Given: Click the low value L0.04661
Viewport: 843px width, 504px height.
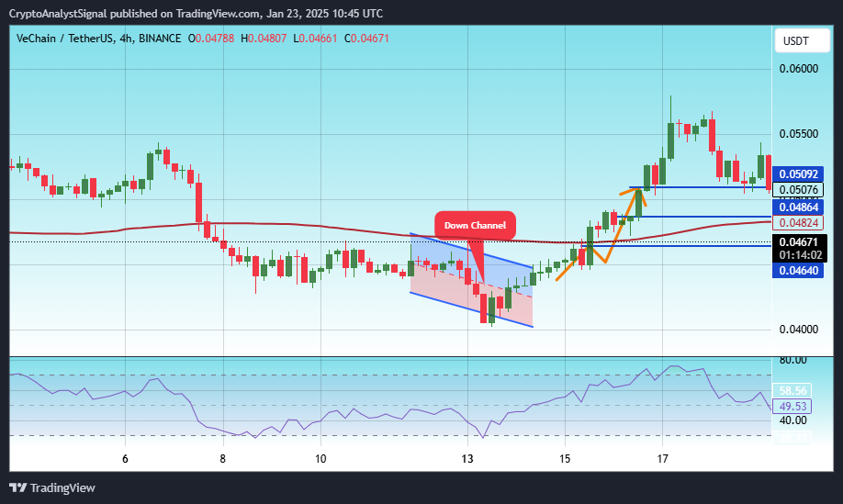Looking at the screenshot, I should point(315,39).
